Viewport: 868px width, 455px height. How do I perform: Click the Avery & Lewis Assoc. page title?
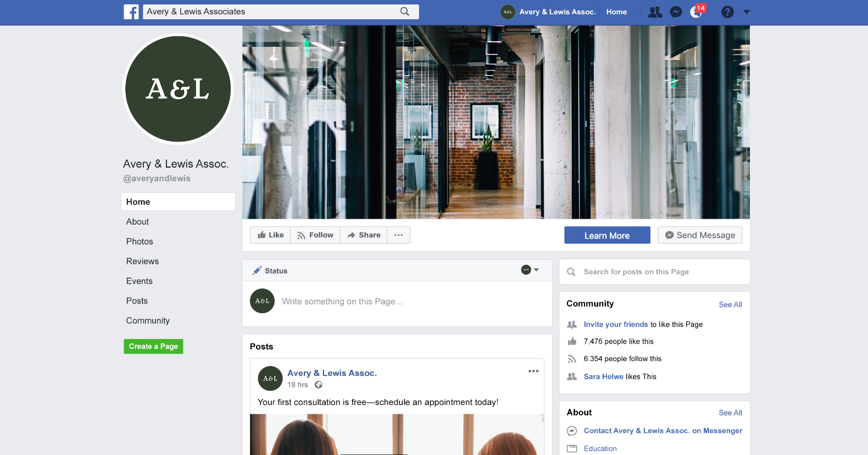(176, 164)
